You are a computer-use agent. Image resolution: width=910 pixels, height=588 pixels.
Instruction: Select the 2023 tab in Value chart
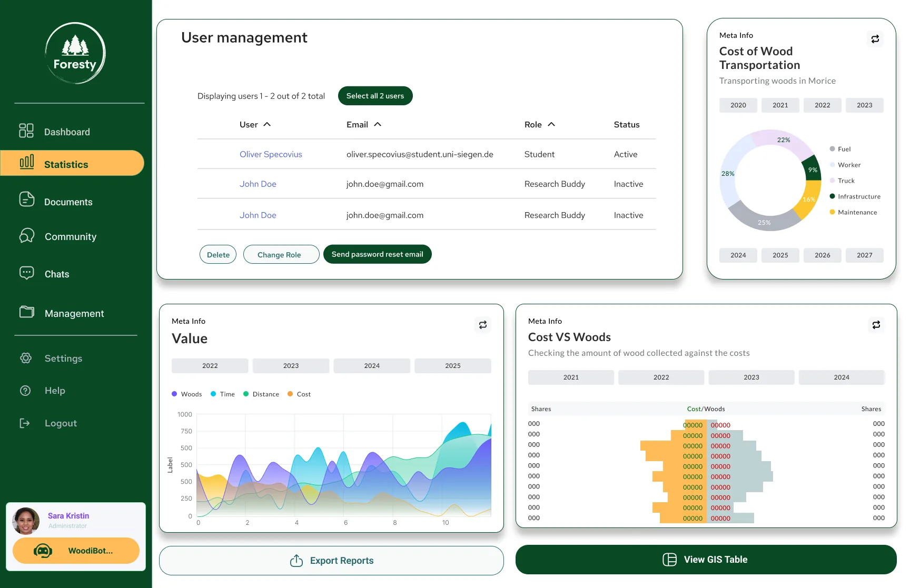pyautogui.click(x=291, y=366)
